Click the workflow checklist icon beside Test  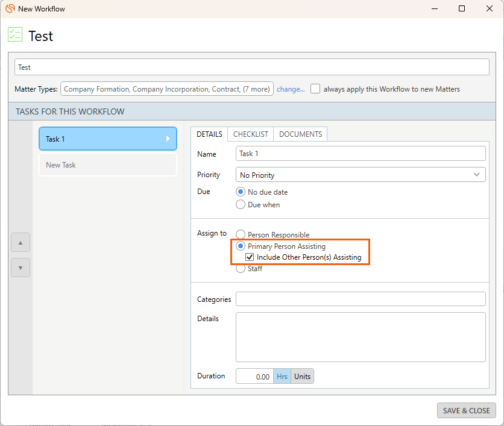(15, 35)
